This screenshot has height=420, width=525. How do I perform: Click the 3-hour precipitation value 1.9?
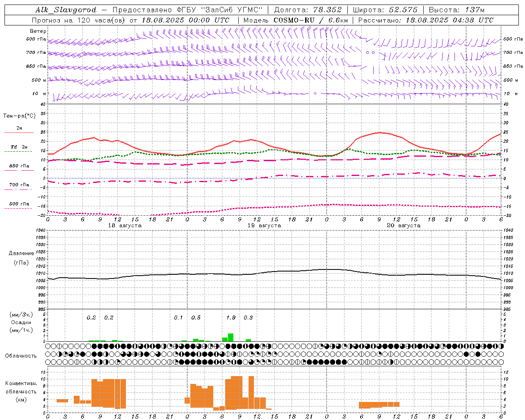(x=231, y=318)
